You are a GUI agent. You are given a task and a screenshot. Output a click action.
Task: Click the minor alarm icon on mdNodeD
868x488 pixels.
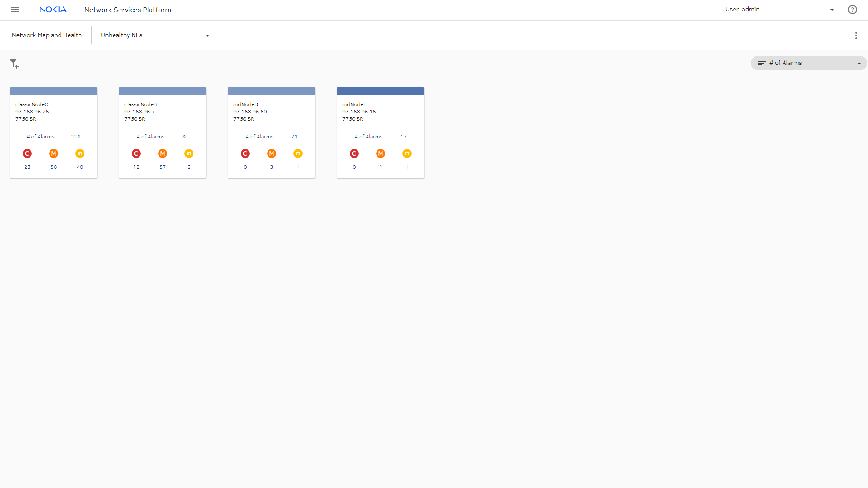click(x=298, y=153)
